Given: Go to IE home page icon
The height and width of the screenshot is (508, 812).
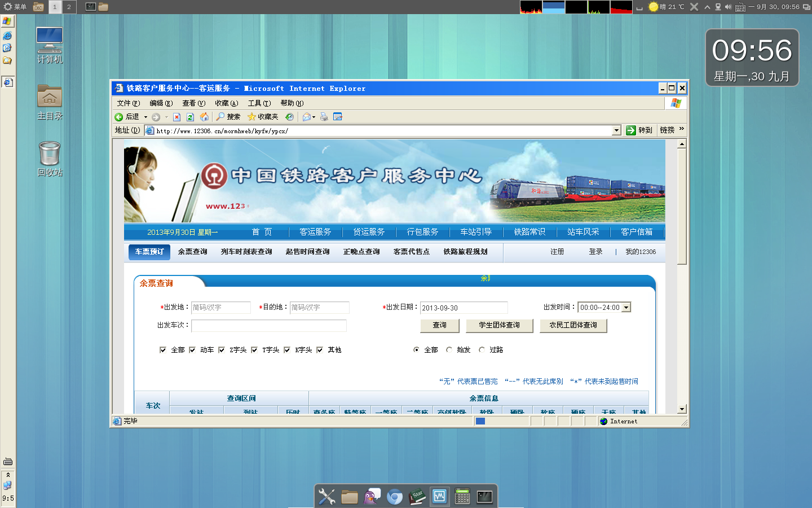Looking at the screenshot, I should (x=204, y=117).
